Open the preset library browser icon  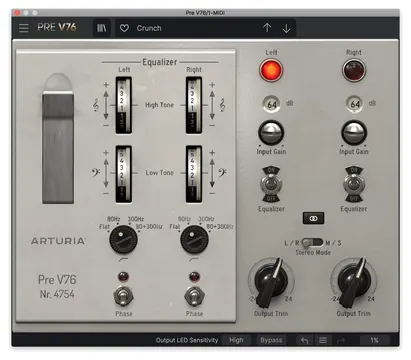click(x=102, y=28)
